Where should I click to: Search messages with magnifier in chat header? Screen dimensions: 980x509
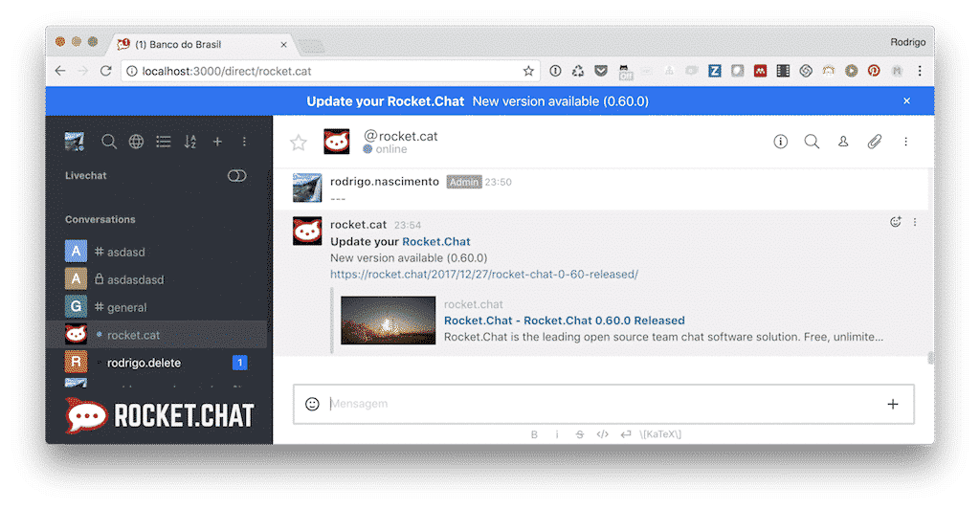[812, 142]
